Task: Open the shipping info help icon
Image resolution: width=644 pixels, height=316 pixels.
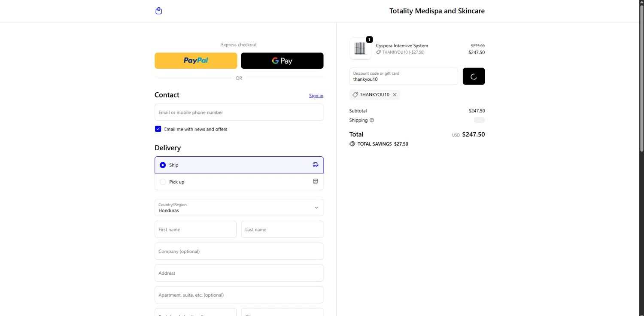Action: point(372,120)
